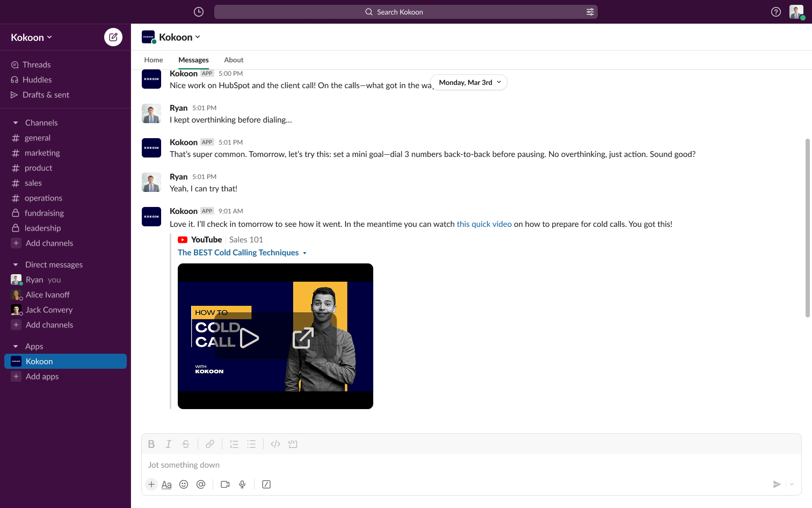812x508 pixels.
Task: Insert a link in the message
Action: pos(210,444)
